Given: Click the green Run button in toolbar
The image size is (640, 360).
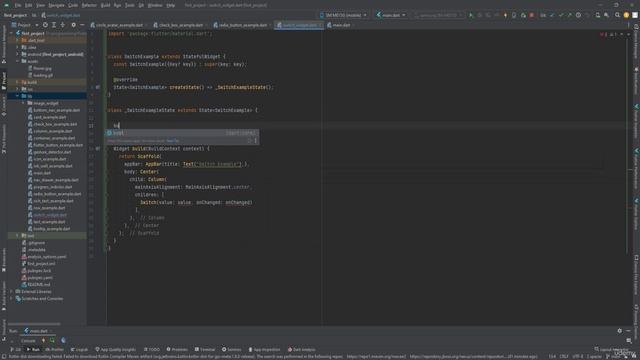Looking at the screenshot, I should [x=471, y=15].
